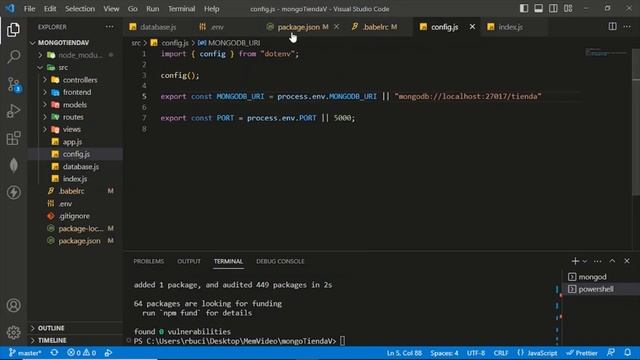Toggle secondary side bar layout icon
This screenshot has height=360, width=640.
click(x=553, y=9)
